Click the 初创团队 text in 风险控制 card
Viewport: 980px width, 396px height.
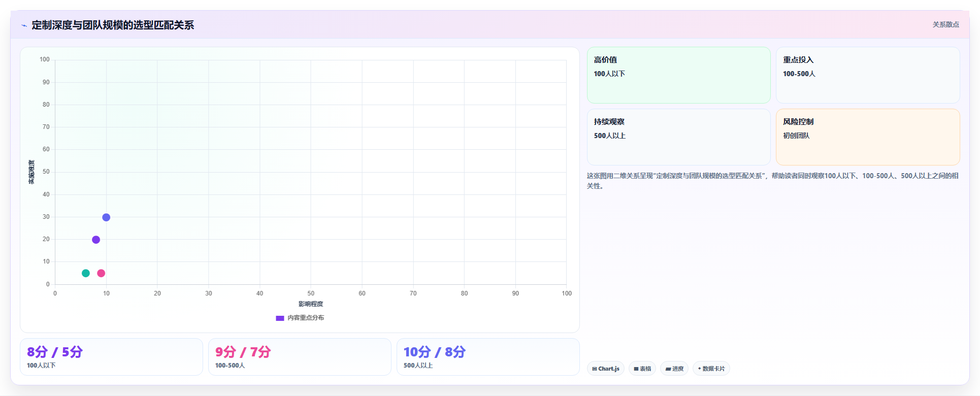click(796, 136)
